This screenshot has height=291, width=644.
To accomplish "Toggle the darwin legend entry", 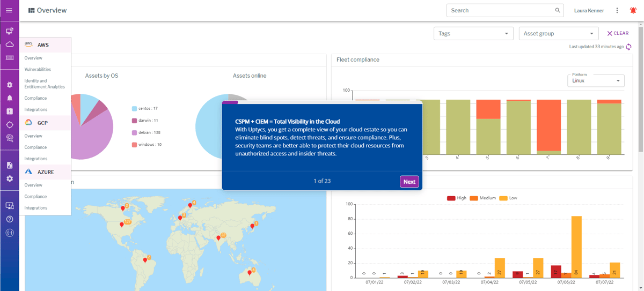I will tap(144, 121).
